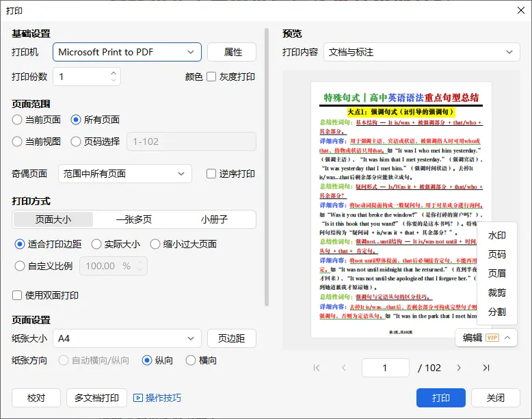This screenshot has height=419, width=532.
Task: Click the blue 打印 button
Action: [441, 398]
